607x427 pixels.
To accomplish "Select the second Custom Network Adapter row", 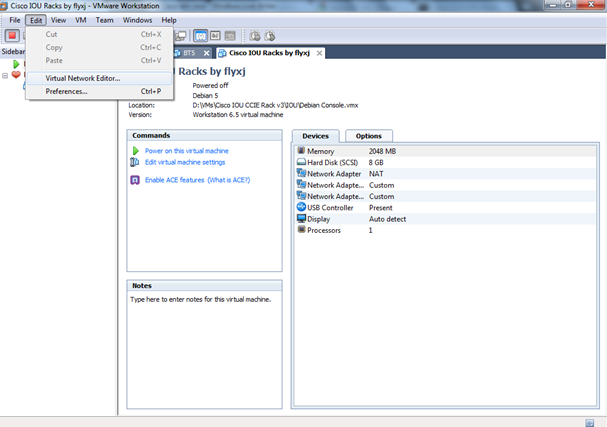I will tap(445, 196).
